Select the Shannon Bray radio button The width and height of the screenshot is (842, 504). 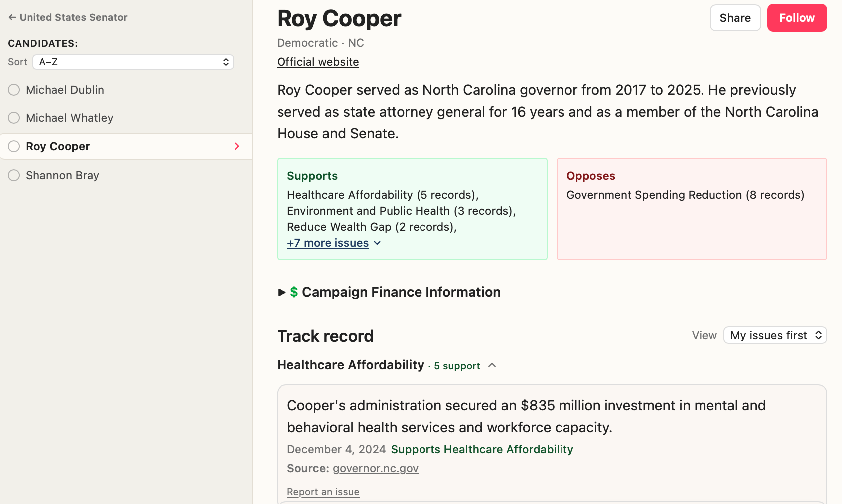tap(14, 175)
